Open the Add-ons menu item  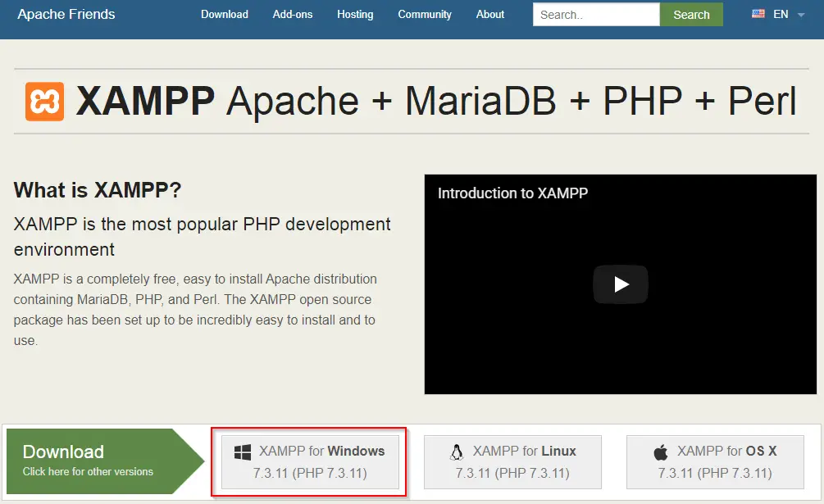[x=293, y=14]
